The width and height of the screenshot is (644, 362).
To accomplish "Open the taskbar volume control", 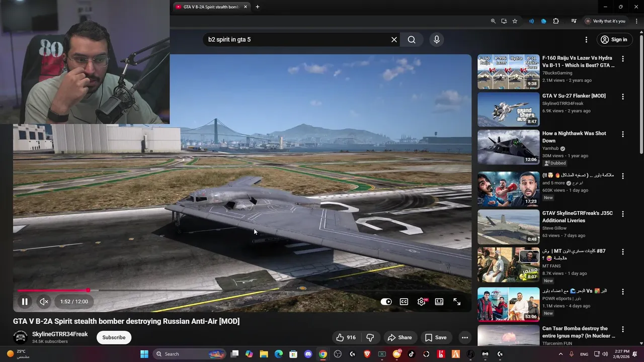I will pyautogui.click(x=605, y=354).
